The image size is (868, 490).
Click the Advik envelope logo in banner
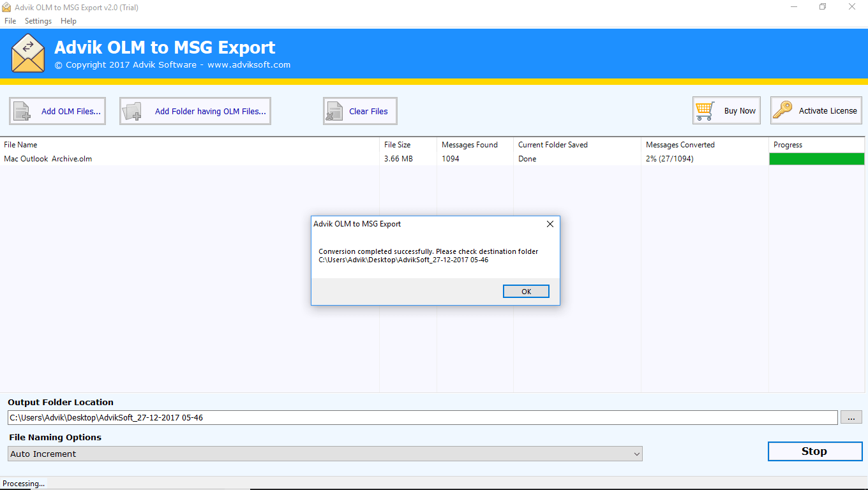pyautogui.click(x=28, y=54)
